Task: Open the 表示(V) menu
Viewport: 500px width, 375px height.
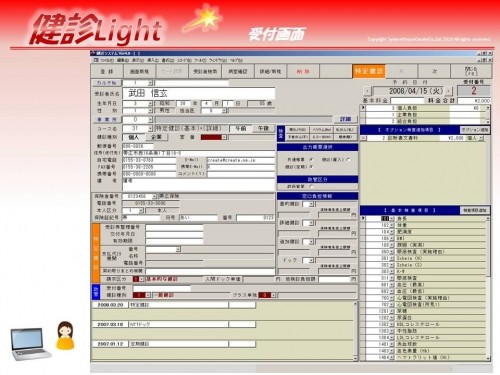Action: click(138, 60)
